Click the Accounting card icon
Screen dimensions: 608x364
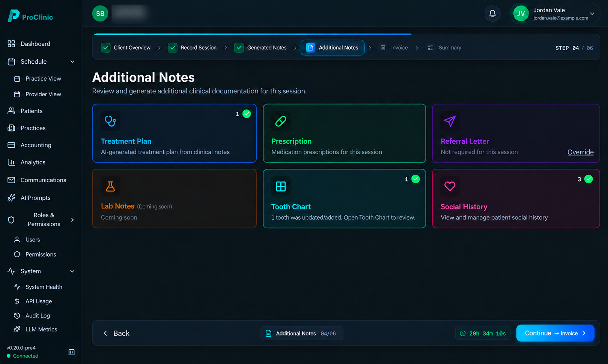coord(11,145)
